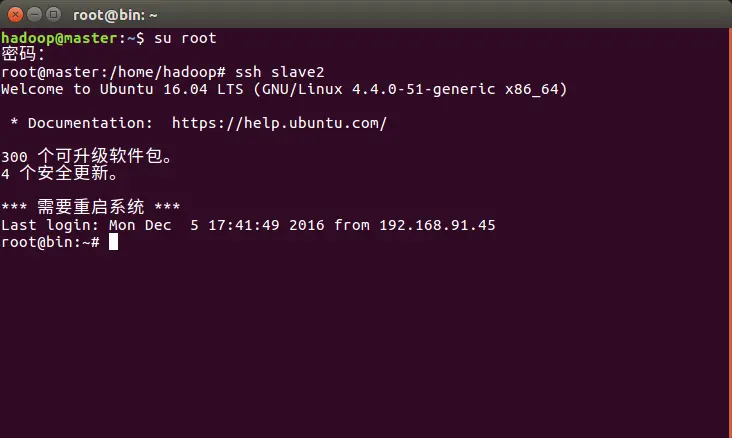Viewport: 732px width, 438px height.
Task: Click the root@master:/home/hadoop# prompt
Action: 113,72
